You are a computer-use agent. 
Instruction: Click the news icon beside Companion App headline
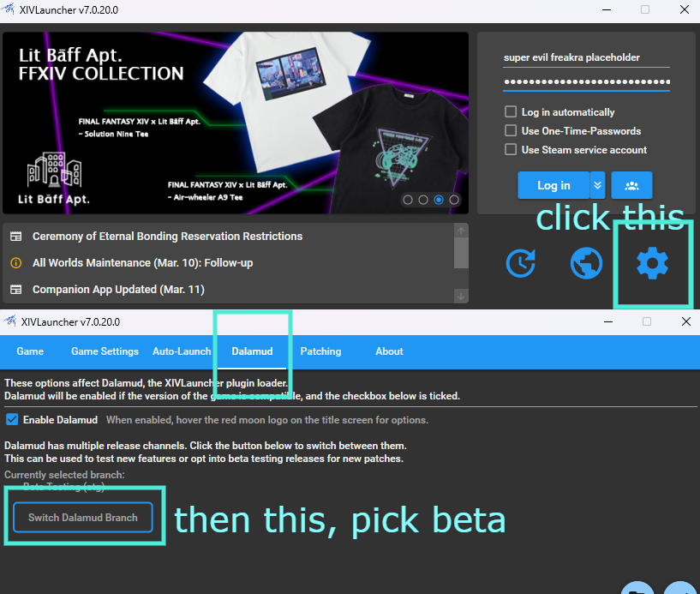(x=16, y=290)
